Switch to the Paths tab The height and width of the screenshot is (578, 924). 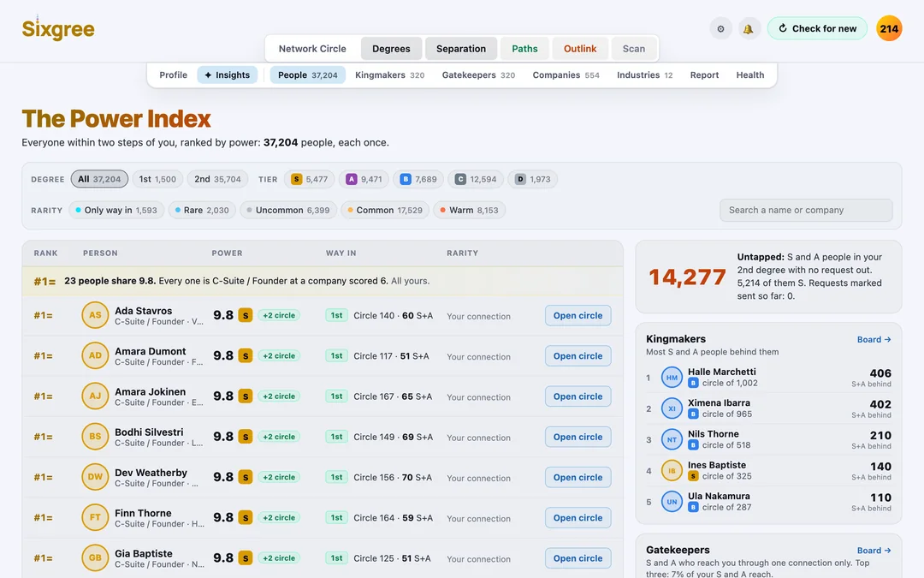[x=524, y=48]
